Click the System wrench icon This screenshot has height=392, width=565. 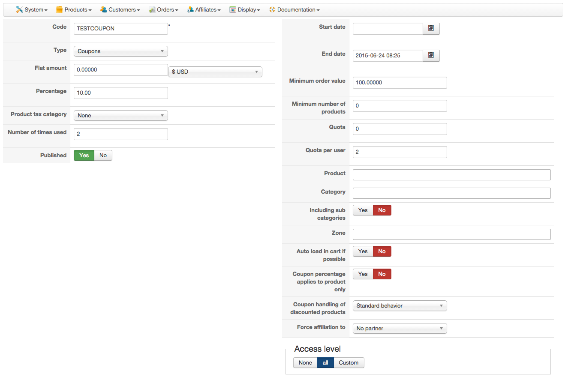point(19,9)
